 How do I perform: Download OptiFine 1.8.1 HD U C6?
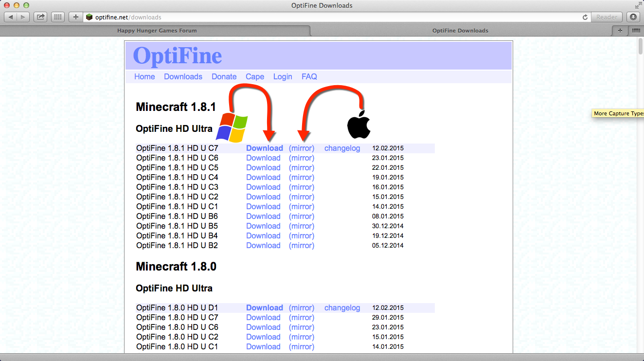pos(263,158)
